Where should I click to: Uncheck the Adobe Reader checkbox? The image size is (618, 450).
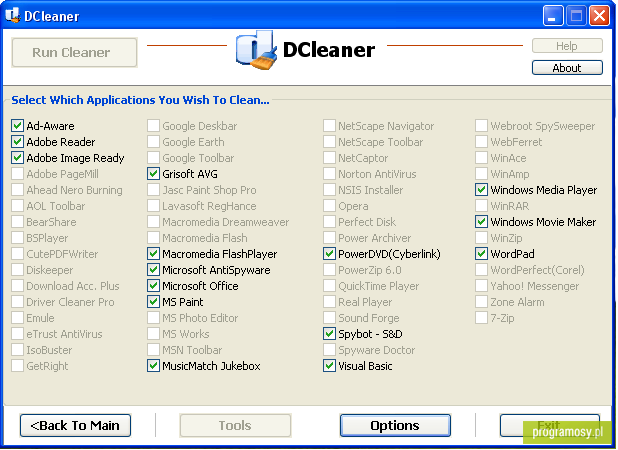point(17,141)
